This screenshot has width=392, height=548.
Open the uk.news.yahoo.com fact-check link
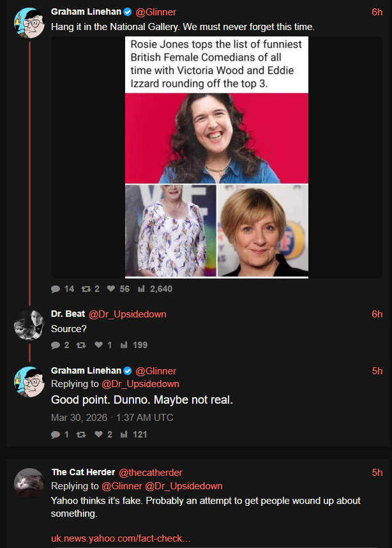121,539
